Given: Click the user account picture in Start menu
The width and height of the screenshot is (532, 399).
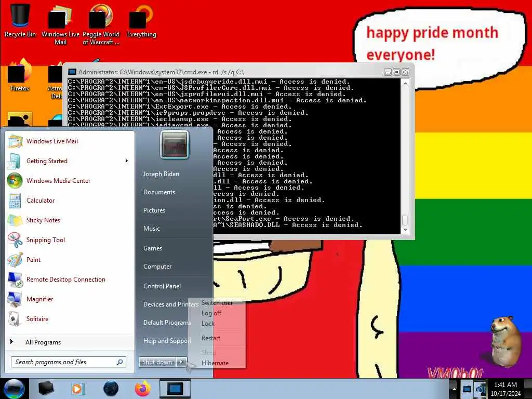Looking at the screenshot, I should [175, 145].
